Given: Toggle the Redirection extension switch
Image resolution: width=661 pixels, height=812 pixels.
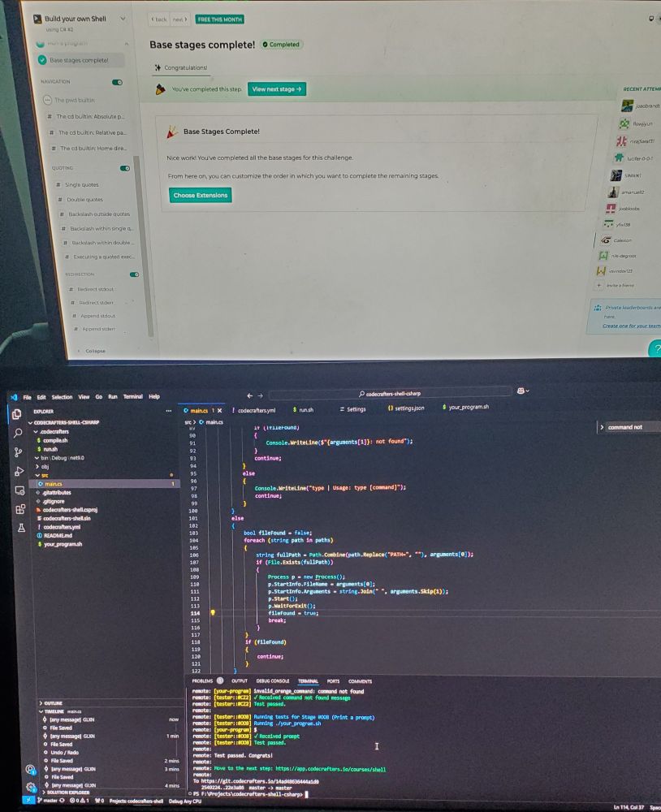Looking at the screenshot, I should [x=134, y=274].
